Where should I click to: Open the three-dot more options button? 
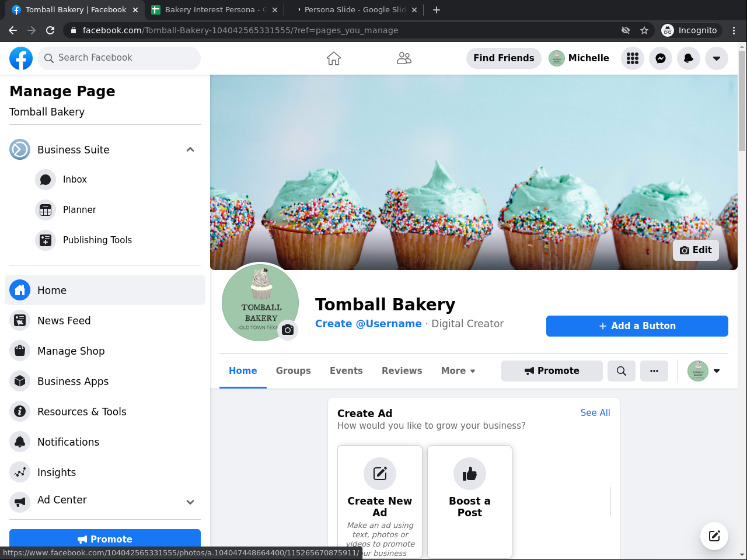click(654, 371)
